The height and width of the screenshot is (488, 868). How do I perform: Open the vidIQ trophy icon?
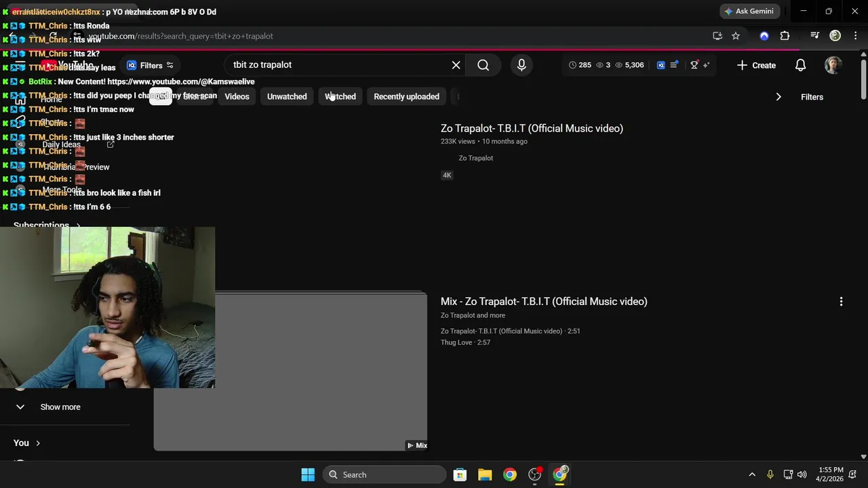point(694,65)
